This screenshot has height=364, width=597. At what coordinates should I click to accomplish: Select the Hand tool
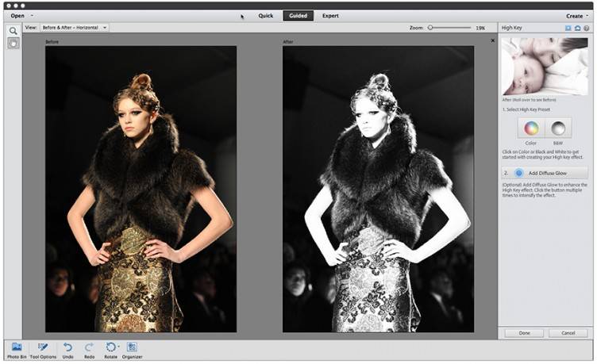click(x=13, y=44)
